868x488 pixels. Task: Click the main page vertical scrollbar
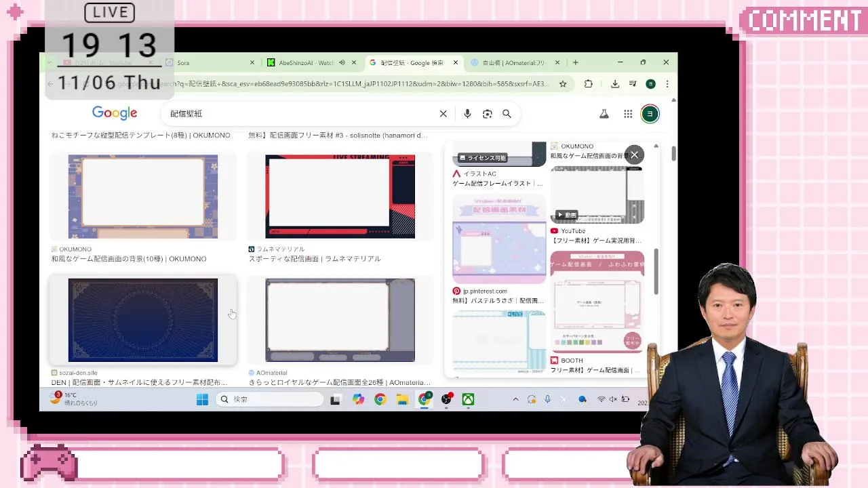click(673, 153)
